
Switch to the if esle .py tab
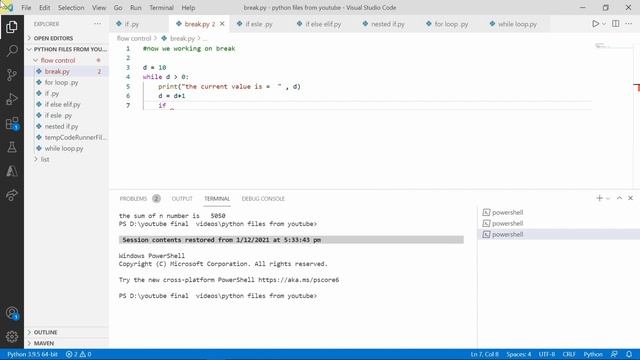[259, 24]
